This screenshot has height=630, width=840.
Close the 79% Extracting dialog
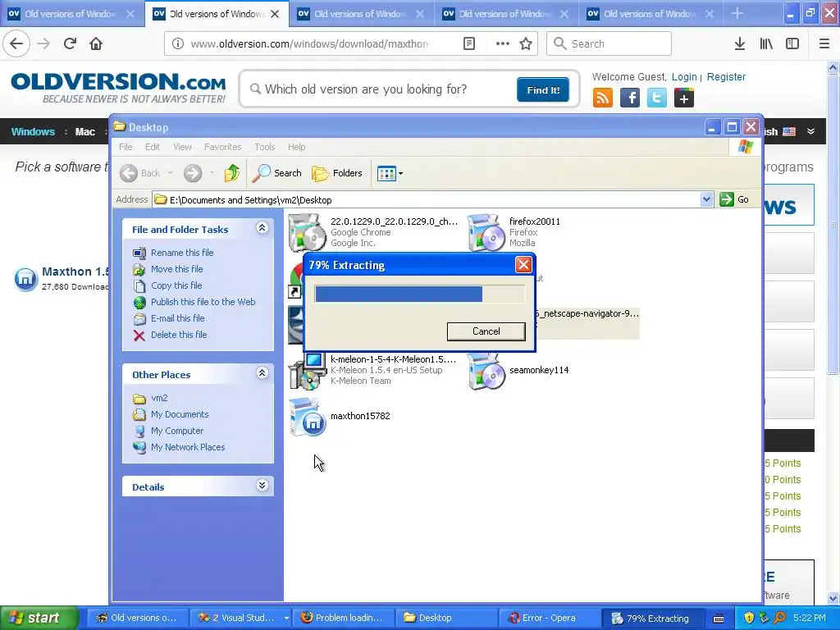523,265
